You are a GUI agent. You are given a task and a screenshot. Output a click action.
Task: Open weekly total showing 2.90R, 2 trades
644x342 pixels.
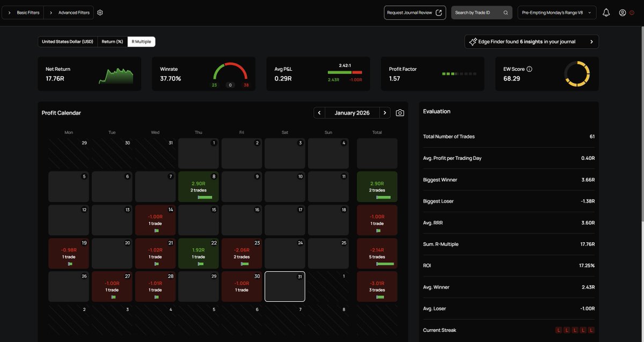(x=377, y=187)
